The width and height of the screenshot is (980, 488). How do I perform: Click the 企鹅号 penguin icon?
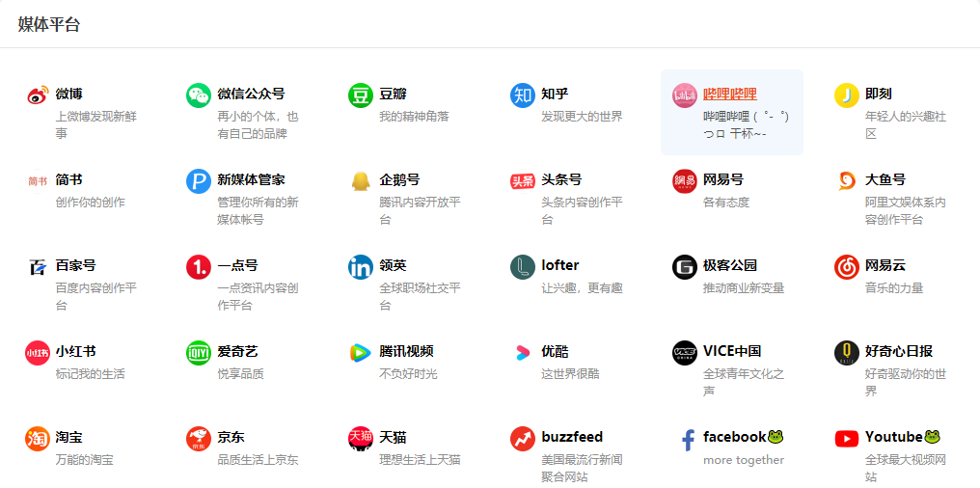coord(361,181)
